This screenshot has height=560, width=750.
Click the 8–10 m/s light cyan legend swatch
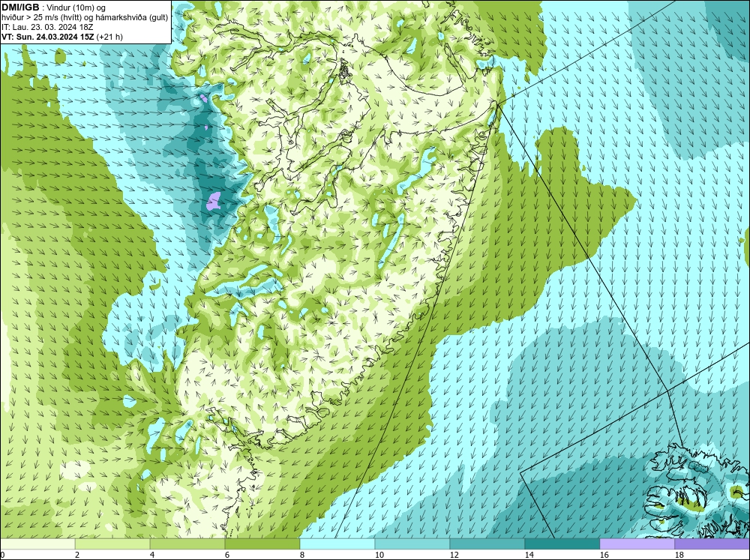(x=337, y=544)
